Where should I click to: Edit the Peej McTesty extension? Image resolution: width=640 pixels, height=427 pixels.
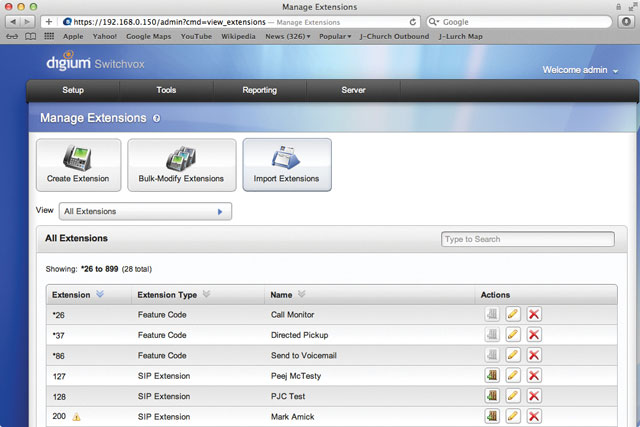tap(513, 375)
